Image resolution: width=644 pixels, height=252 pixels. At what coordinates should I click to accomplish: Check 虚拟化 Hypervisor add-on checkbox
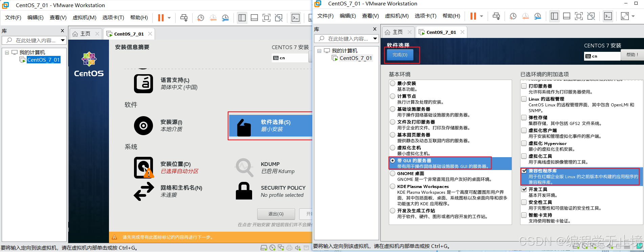click(x=524, y=143)
